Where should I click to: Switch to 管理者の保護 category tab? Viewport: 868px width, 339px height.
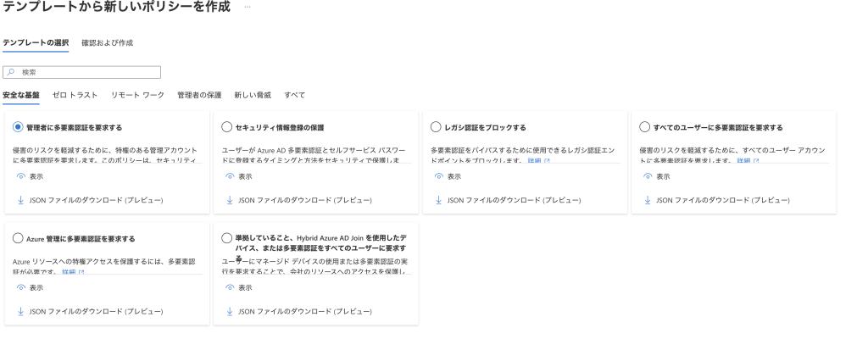199,95
